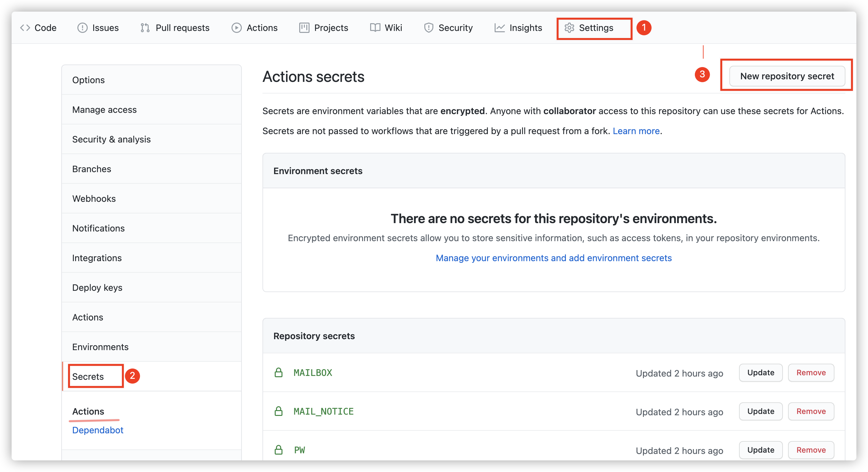The image size is (868, 472).
Task: Click the Settings gear icon
Action: 569,28
